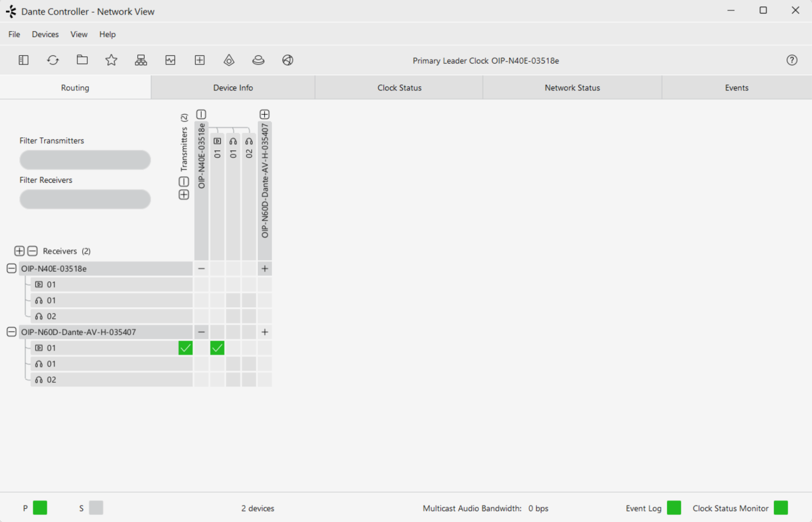Click the star icon in the toolbar
Image resolution: width=812 pixels, height=522 pixels.
tap(111, 60)
